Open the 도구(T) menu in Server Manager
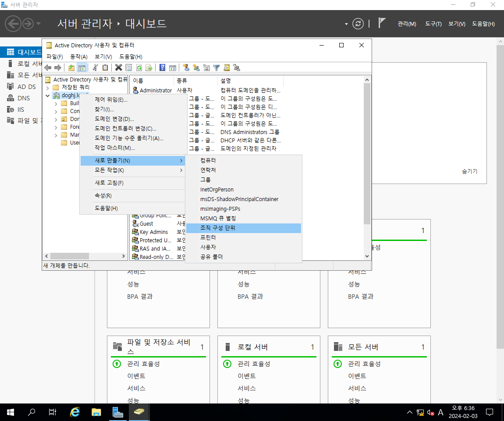Image resolution: width=504 pixels, height=421 pixels. click(433, 24)
